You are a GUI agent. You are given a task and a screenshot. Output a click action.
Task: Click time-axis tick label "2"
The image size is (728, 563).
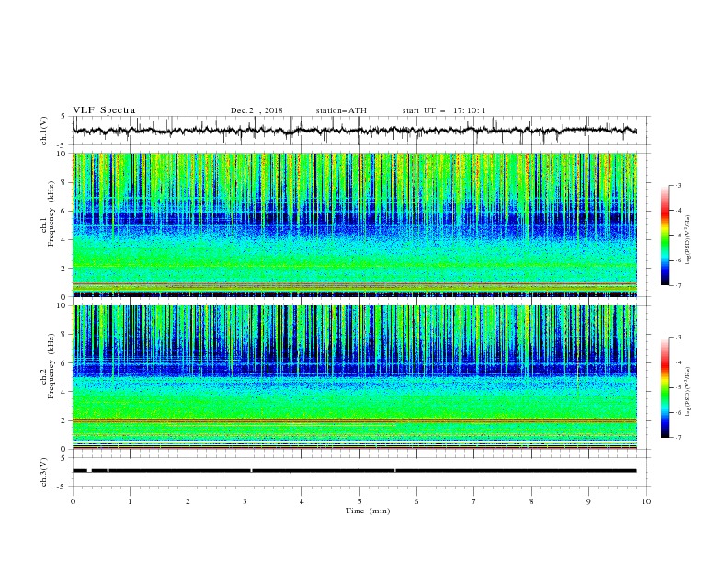tap(188, 501)
